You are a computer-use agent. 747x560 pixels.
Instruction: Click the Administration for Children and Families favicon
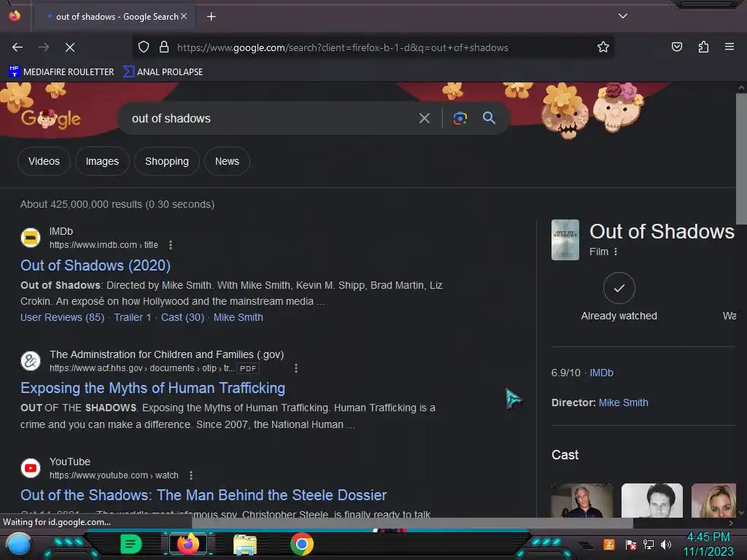point(31,361)
